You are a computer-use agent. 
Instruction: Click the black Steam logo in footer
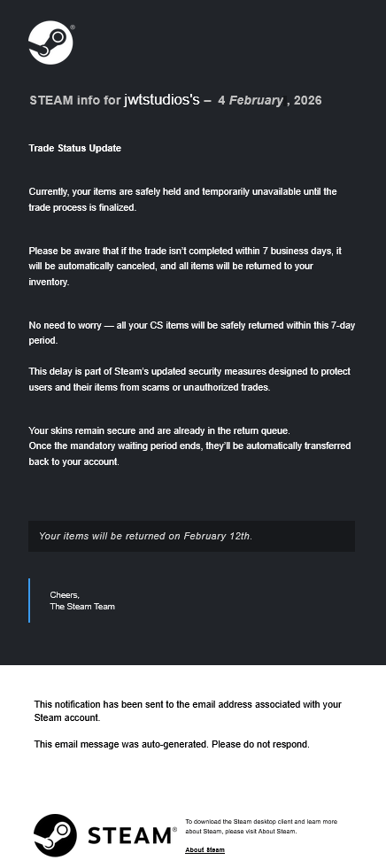click(x=55, y=834)
